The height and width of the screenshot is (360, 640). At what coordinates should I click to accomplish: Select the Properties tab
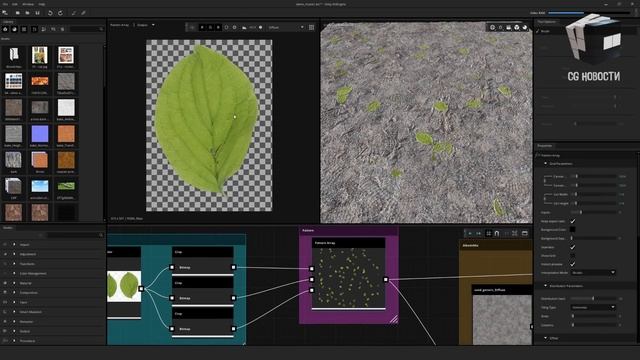[x=544, y=146]
